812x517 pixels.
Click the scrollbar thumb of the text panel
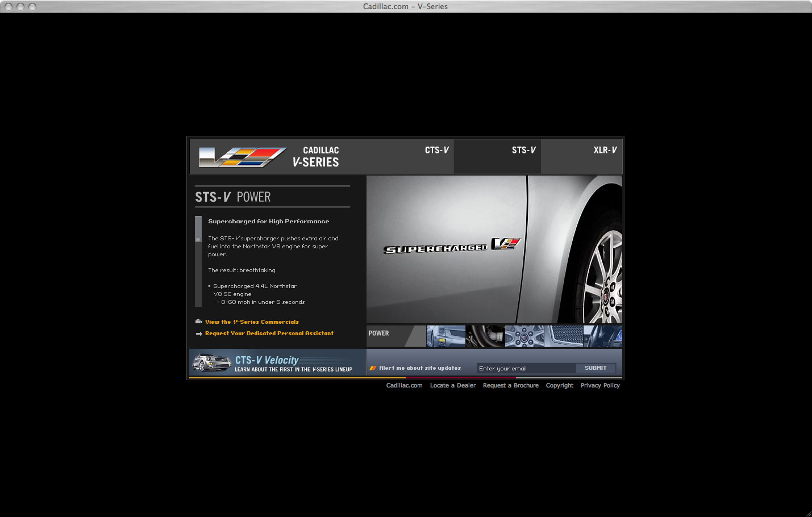(198, 229)
